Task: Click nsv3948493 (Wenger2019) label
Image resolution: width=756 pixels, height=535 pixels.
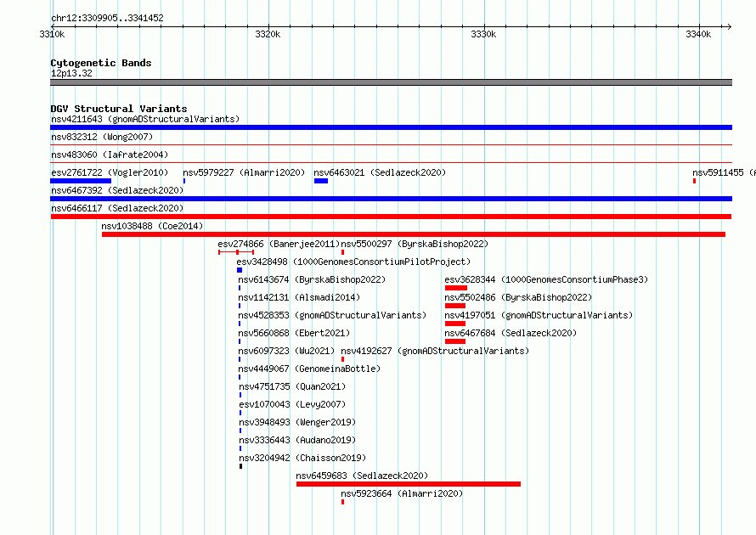Action: coord(297,422)
